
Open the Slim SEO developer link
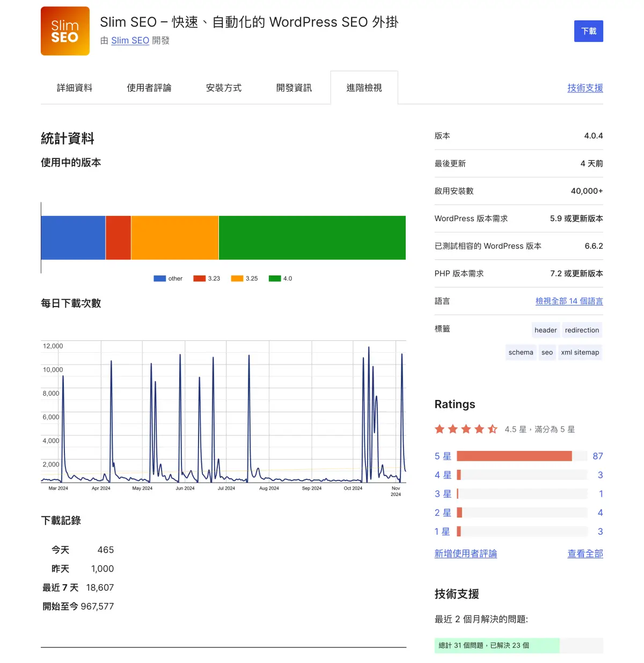pos(130,40)
